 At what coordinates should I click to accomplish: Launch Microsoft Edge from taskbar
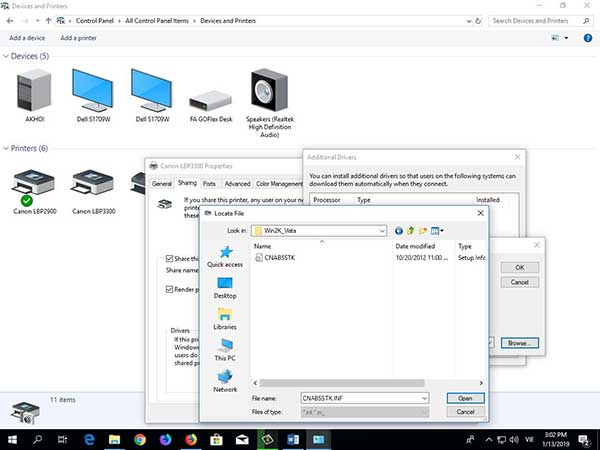(89, 440)
